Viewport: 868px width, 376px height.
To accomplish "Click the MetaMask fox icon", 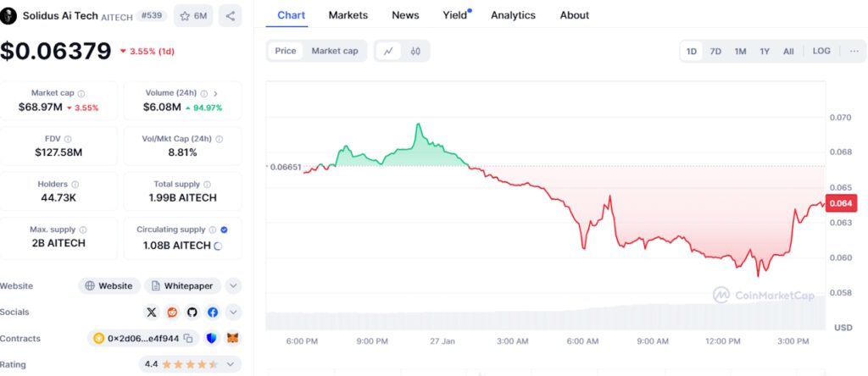I will pyautogui.click(x=232, y=339).
